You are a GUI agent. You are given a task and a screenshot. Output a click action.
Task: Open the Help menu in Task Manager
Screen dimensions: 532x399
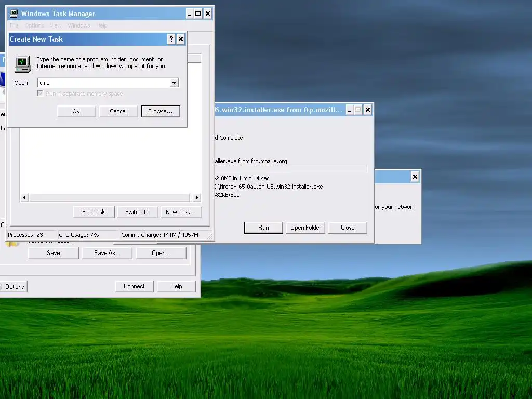point(101,25)
